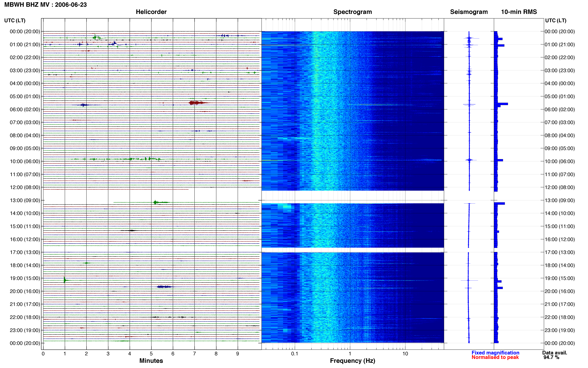The image size is (588, 368).
Task: Click left time label "22:00 (18:00)"
Action: click(25, 317)
